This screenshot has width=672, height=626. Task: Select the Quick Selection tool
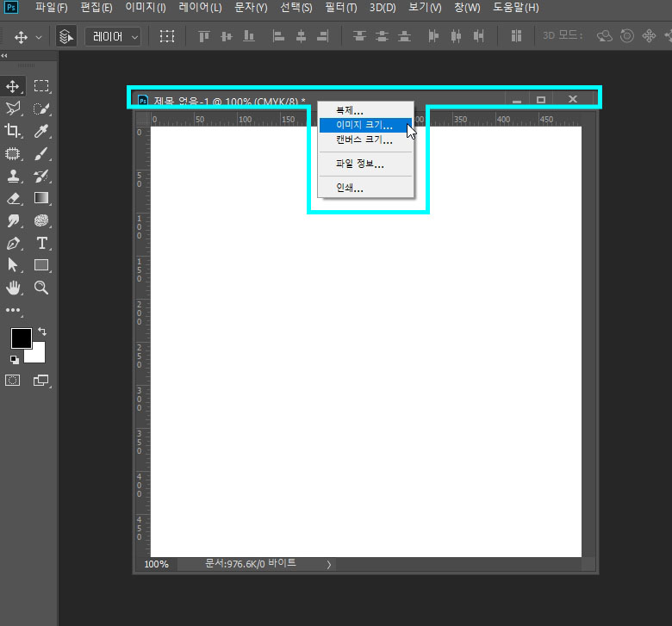41,108
